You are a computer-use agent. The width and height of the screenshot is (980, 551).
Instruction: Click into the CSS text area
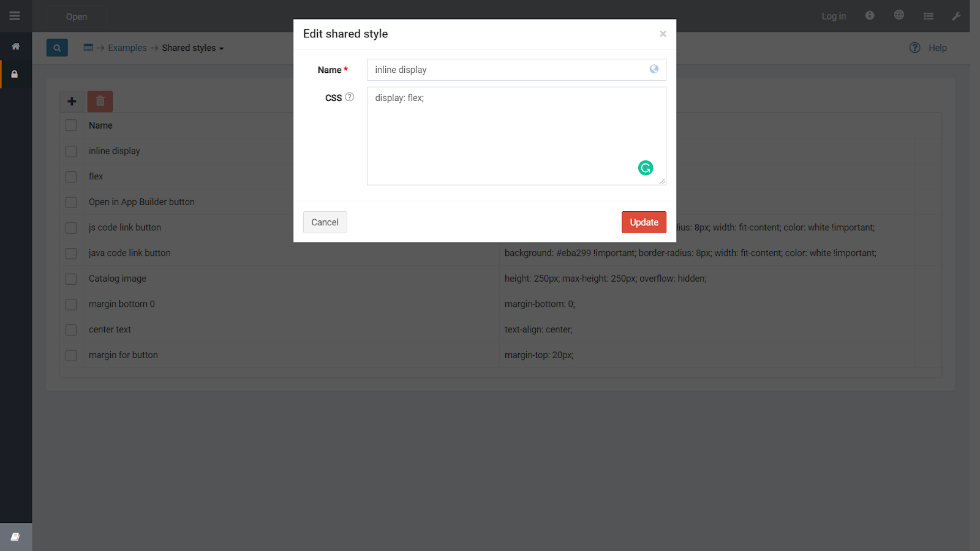[x=516, y=136]
